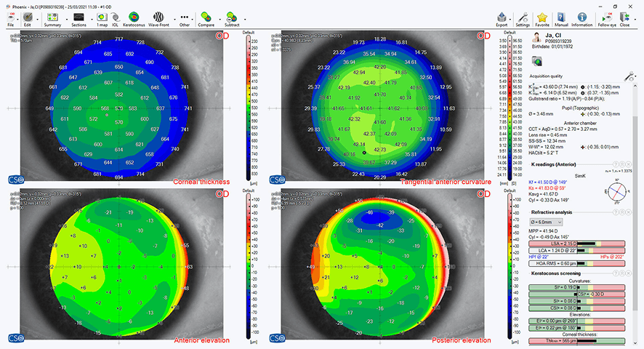Open the Manual
The height and width of the screenshot is (349, 644).
click(561, 18)
